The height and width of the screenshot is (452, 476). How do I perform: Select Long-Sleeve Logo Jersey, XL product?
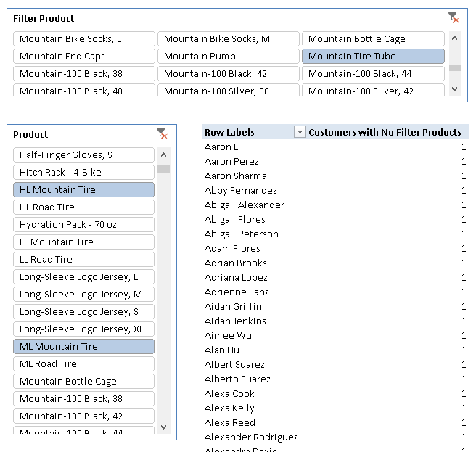click(x=83, y=329)
